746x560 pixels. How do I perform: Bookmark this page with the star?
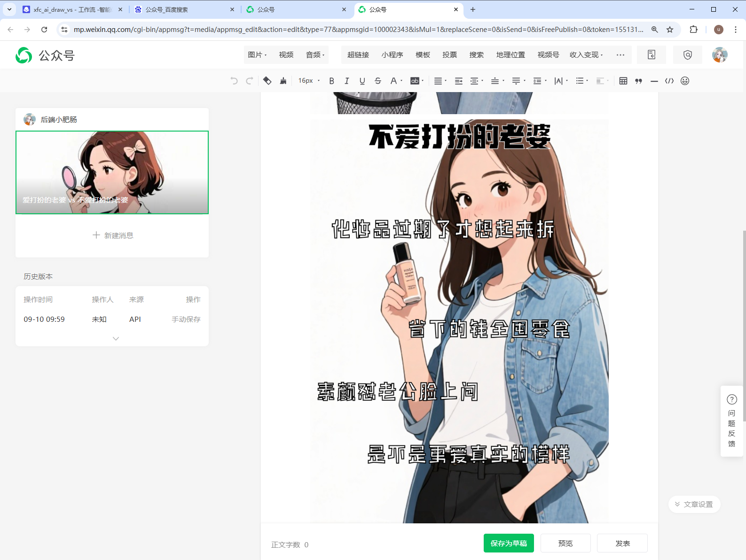[670, 30]
